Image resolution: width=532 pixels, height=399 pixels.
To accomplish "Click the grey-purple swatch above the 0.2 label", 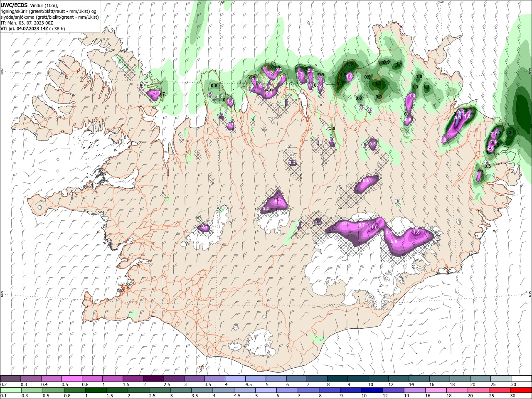I will click(11, 379).
